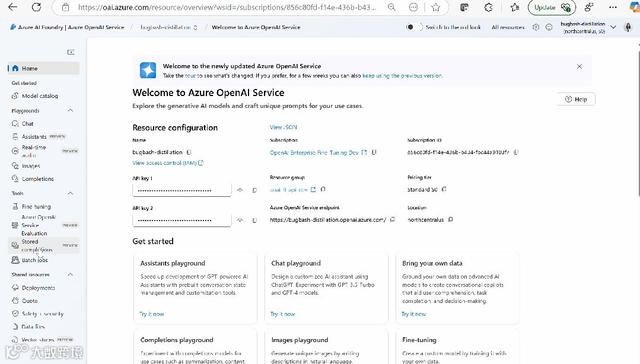Copy the Pricing tier value
This screenshot has width=640, height=364.
tap(444, 189)
